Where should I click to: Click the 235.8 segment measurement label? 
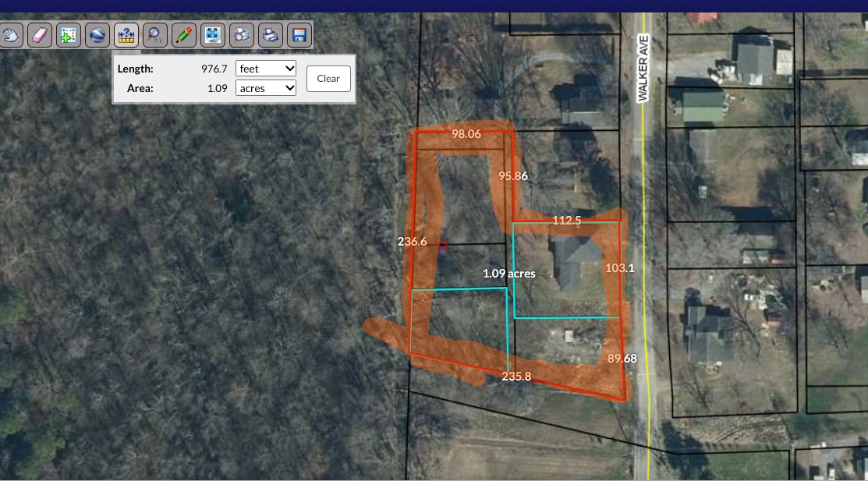coord(516,377)
